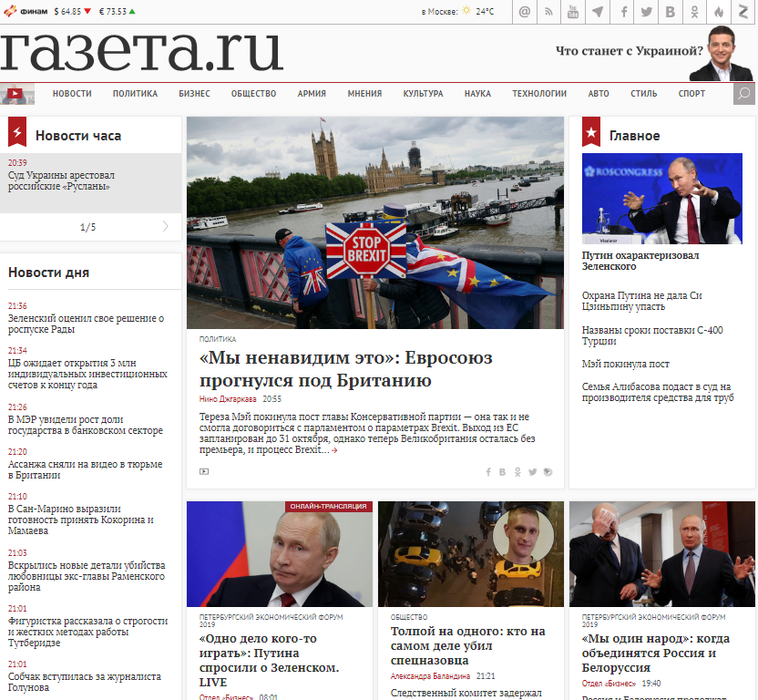This screenshot has width=758, height=700.
Task: Click the search magnifier icon
Action: pos(743,93)
